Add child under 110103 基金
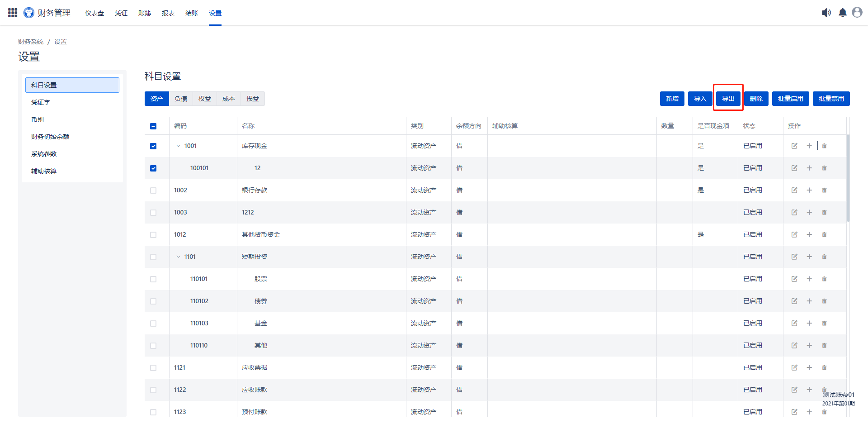The image size is (868, 424). [809, 323]
